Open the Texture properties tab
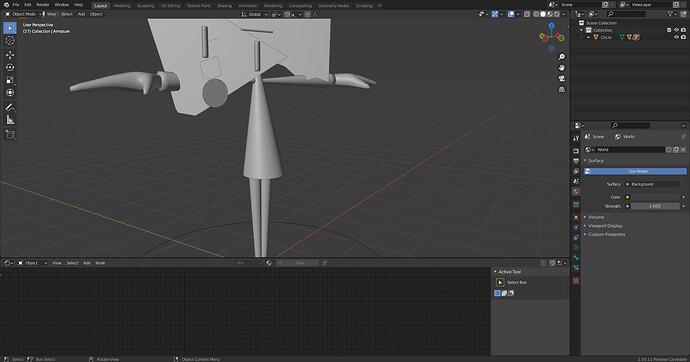Viewport: 690px width, 362px height. coord(576,281)
